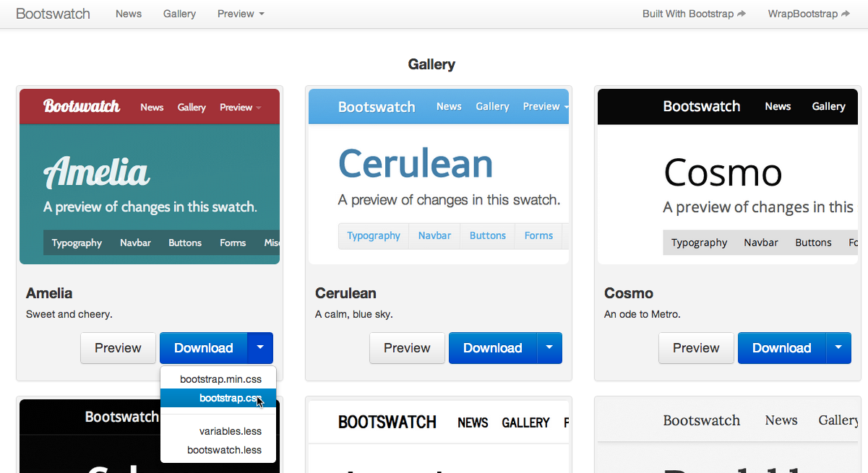Toggle the Amelia download options caret
Viewport: 868px width, 473px height.
(260, 348)
